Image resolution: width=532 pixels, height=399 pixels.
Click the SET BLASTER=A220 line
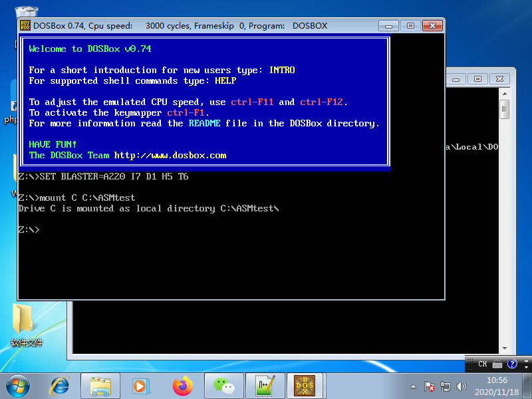pos(103,176)
